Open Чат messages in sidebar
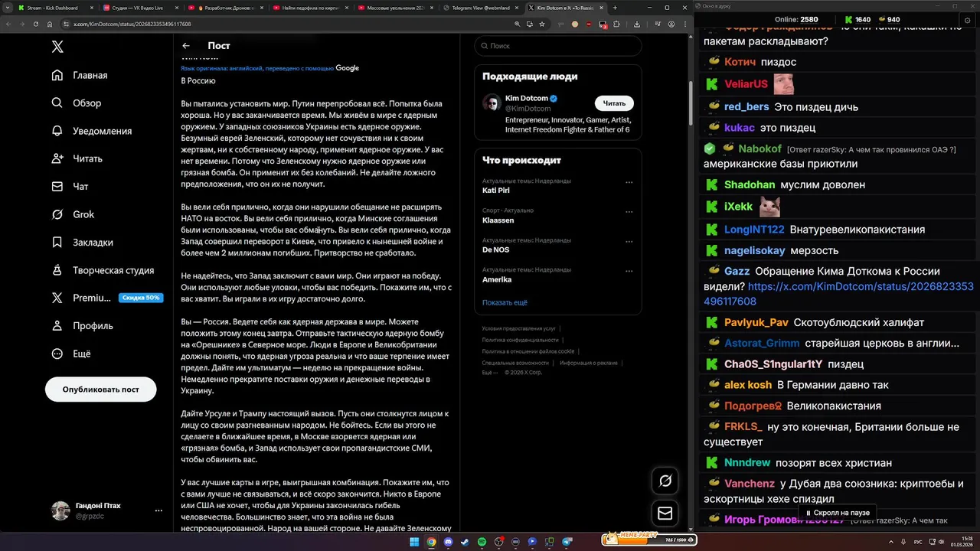 pyautogui.click(x=70, y=186)
